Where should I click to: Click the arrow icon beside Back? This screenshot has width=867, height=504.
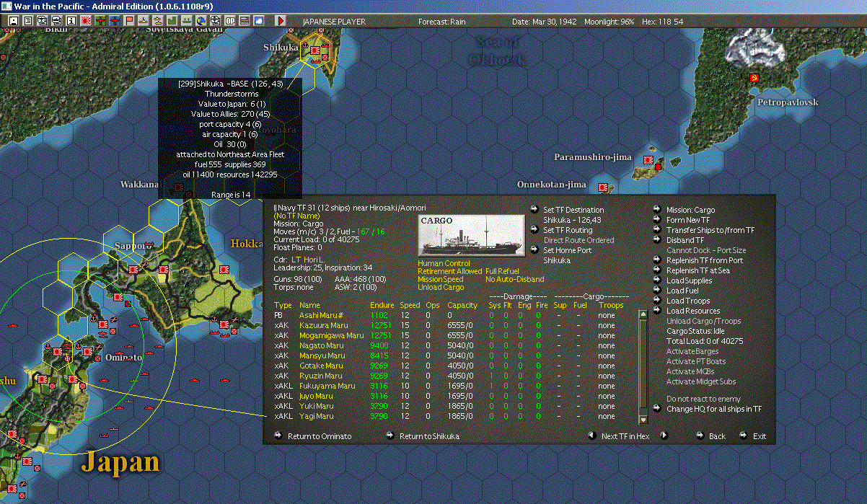tap(700, 436)
